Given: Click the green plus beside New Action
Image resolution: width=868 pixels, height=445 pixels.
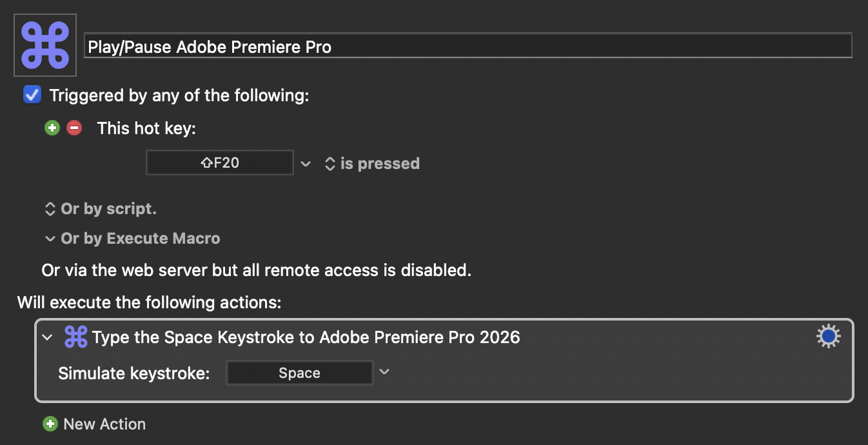Looking at the screenshot, I should pyautogui.click(x=50, y=424).
